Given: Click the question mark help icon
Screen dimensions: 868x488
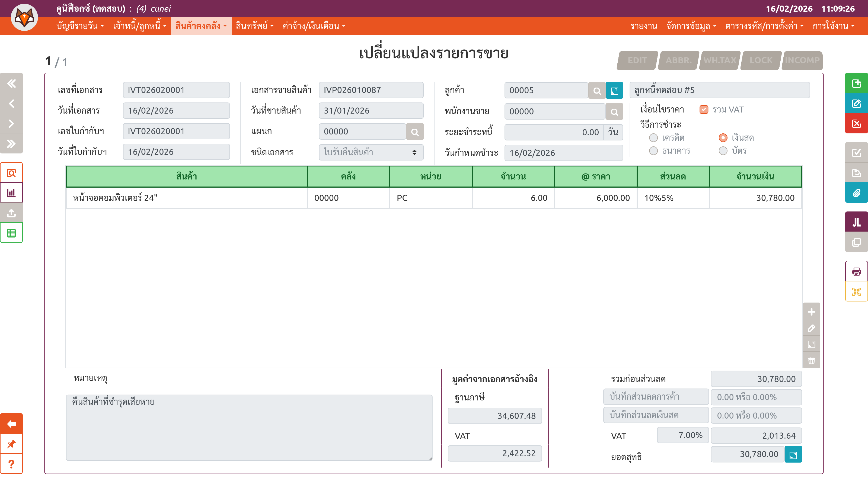Looking at the screenshot, I should click(11, 464).
